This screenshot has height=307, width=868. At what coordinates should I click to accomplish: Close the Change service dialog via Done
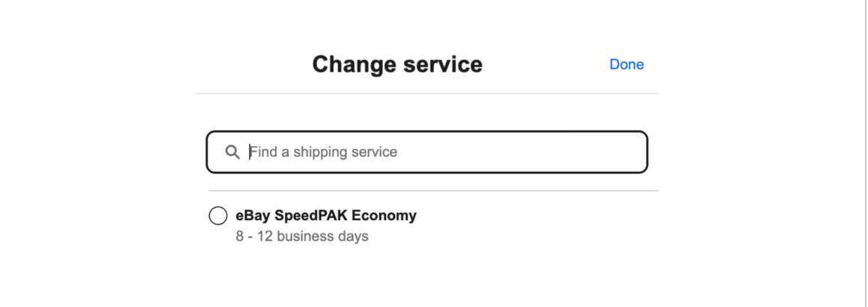(x=626, y=64)
